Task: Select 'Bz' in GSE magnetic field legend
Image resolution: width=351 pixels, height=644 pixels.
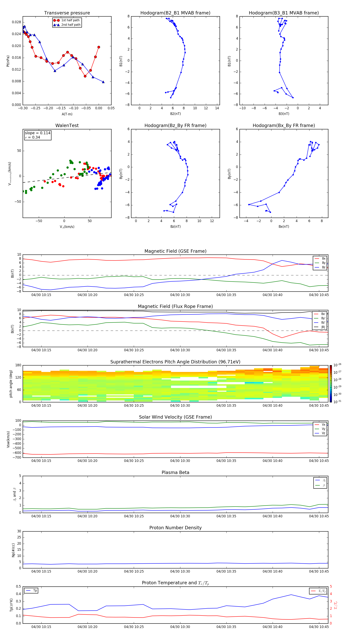Action: (x=320, y=267)
